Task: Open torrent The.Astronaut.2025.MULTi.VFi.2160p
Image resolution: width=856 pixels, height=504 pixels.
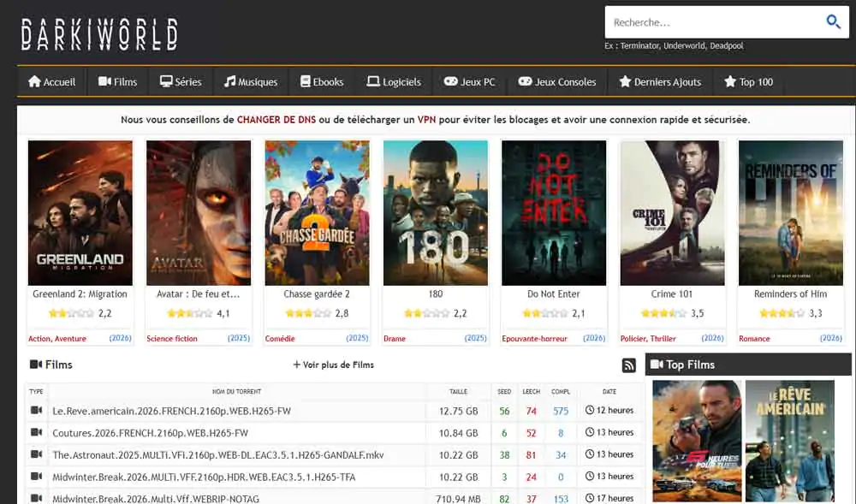Action: click(x=217, y=455)
